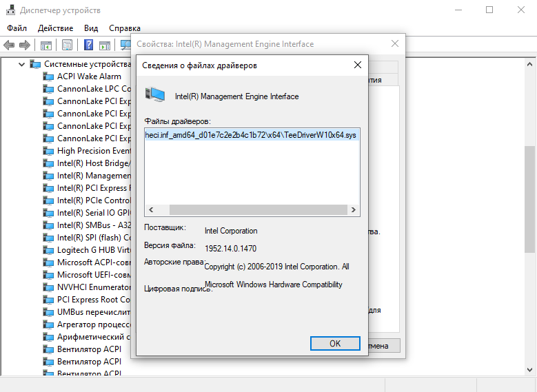Select the ACPI Wake Alarm device
Viewport: 537px width, 392px height.
[89, 76]
